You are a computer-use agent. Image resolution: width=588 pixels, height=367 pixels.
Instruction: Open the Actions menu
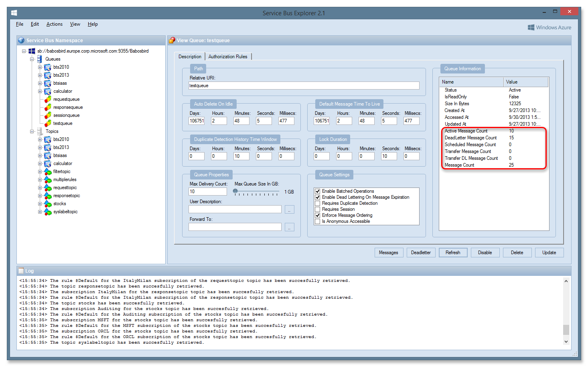55,24
